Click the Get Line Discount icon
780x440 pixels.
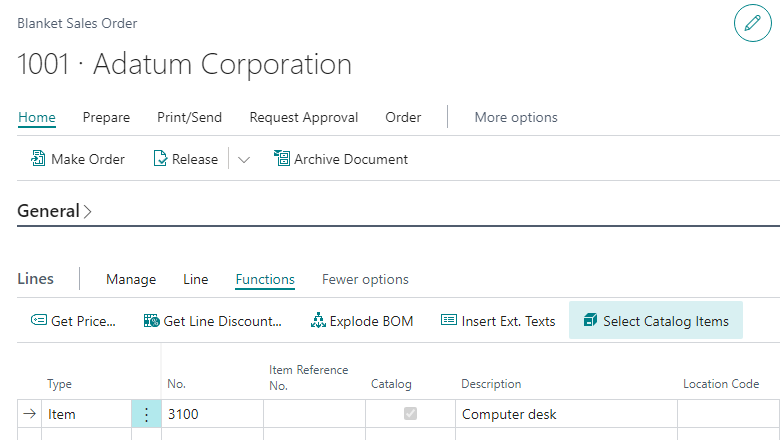(151, 320)
